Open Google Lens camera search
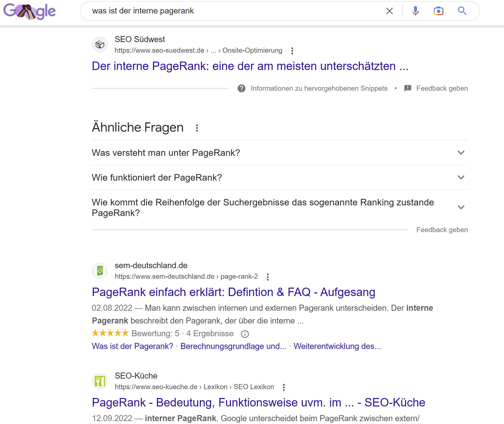The image size is (504, 424). [x=439, y=11]
